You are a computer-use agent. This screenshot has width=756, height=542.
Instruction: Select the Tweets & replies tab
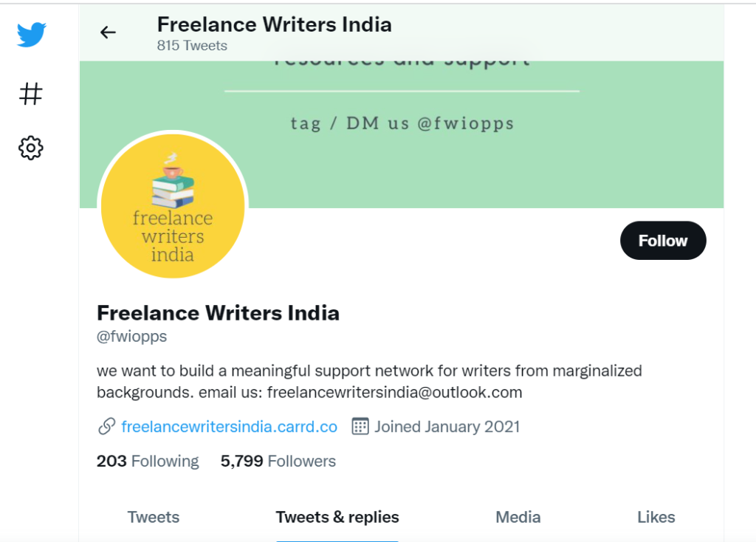coord(337,517)
